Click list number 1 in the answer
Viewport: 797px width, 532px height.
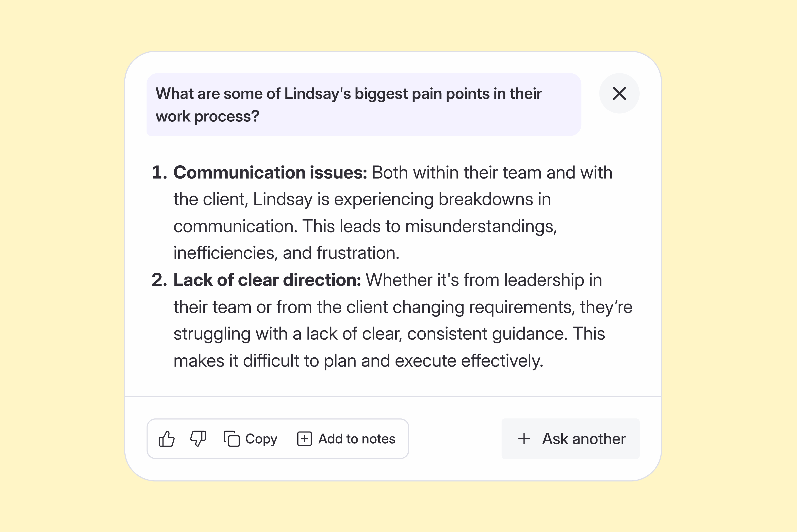click(159, 172)
